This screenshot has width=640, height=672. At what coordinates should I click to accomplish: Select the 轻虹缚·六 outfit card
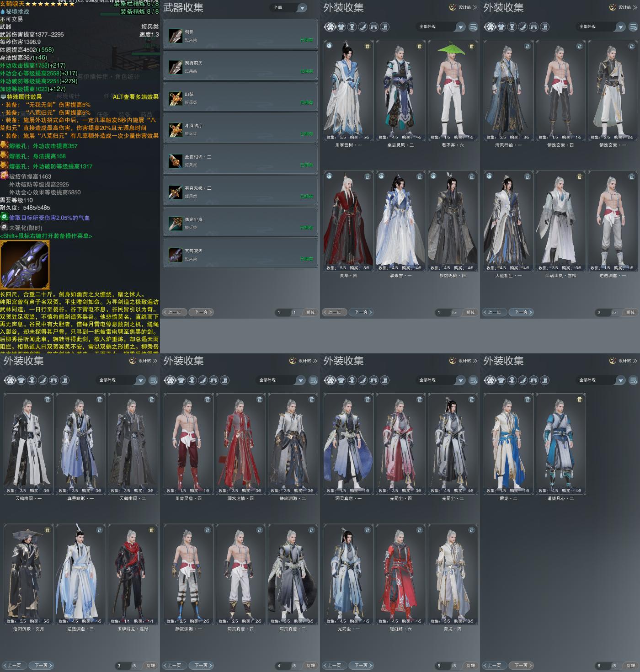click(400, 575)
